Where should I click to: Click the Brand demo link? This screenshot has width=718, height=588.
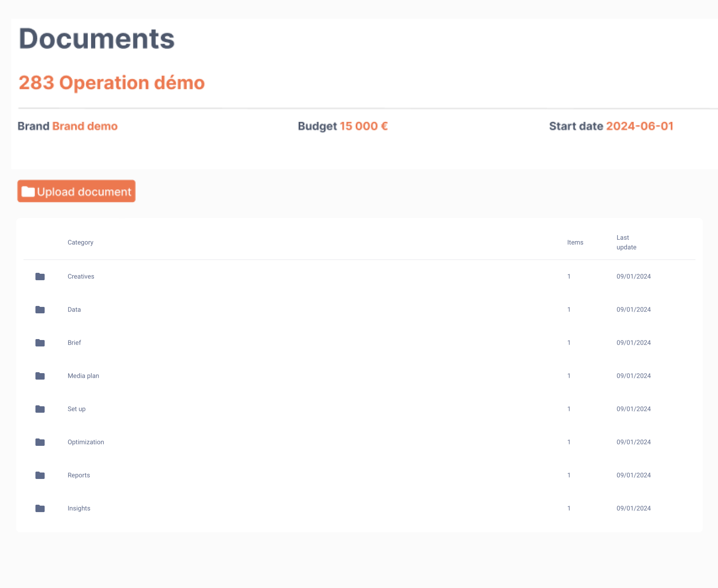[85, 126]
